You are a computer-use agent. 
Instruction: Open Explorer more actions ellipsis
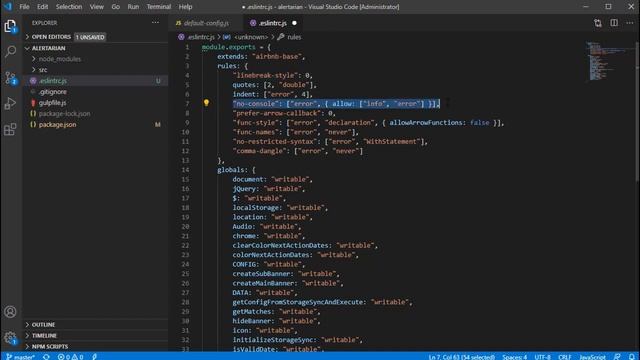coord(156,23)
